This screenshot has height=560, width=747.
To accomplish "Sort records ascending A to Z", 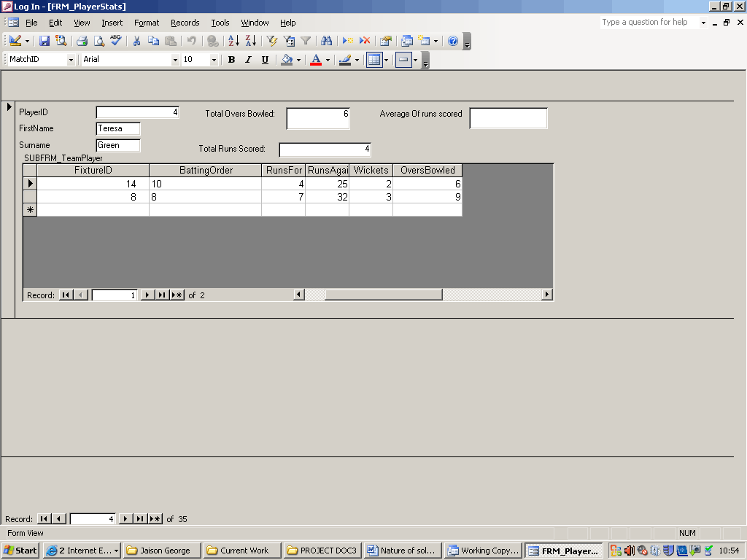I will pyautogui.click(x=233, y=41).
